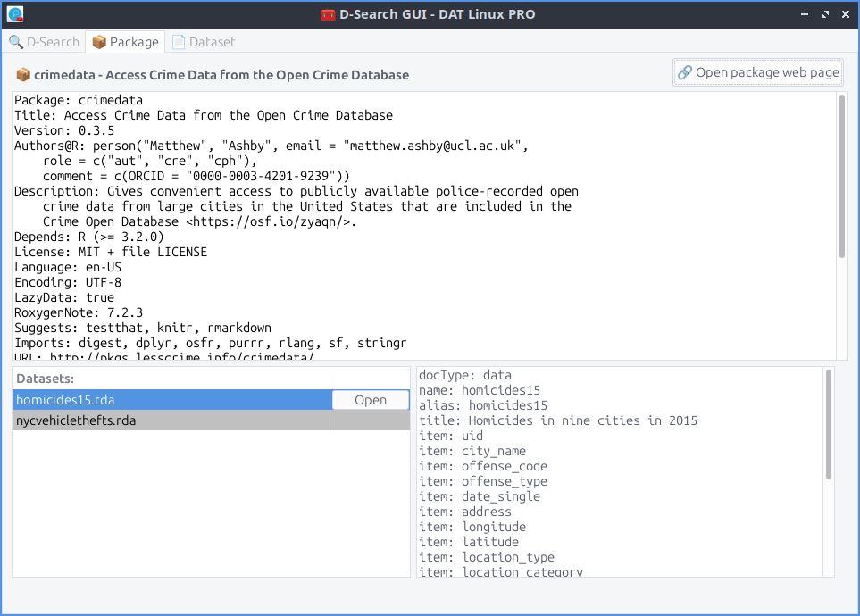Click the D-Search logo in the title bar corner
The height and width of the screenshot is (616, 860).
point(15,13)
